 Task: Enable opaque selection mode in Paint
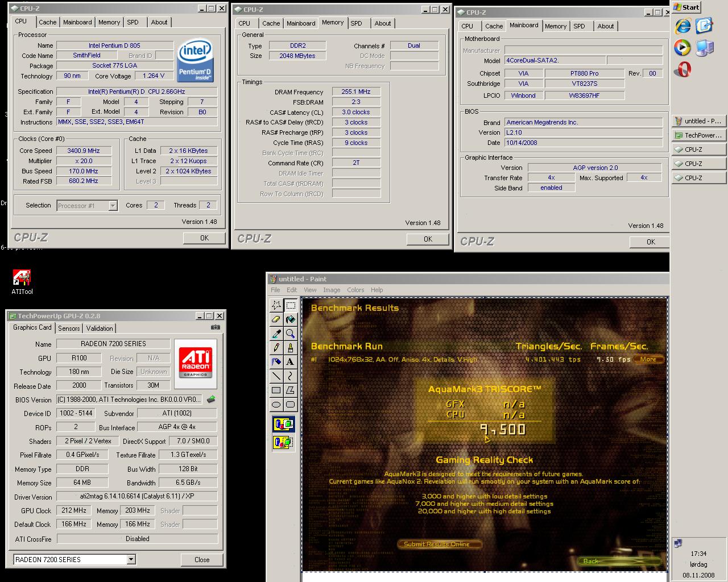pos(284,425)
